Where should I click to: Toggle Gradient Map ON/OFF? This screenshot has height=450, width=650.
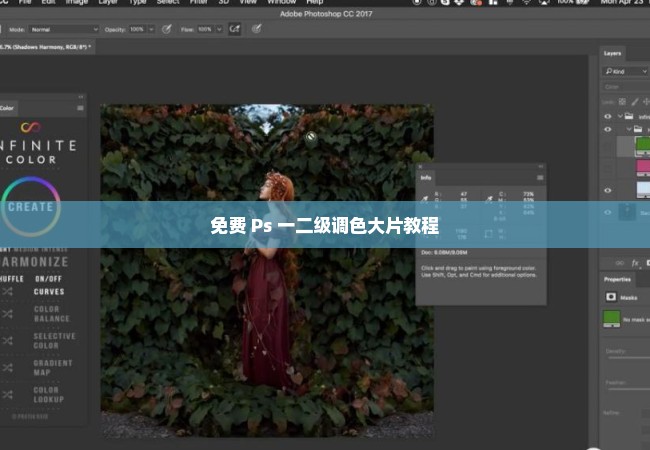(53, 368)
